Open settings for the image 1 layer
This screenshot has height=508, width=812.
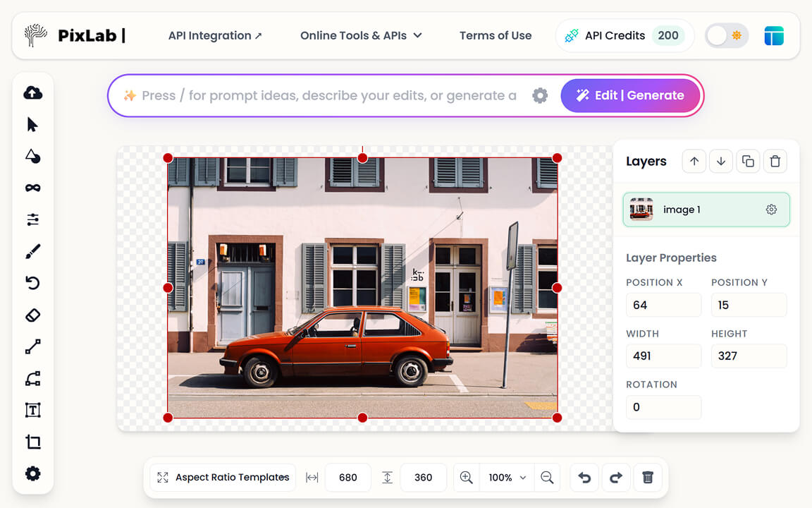click(x=771, y=210)
